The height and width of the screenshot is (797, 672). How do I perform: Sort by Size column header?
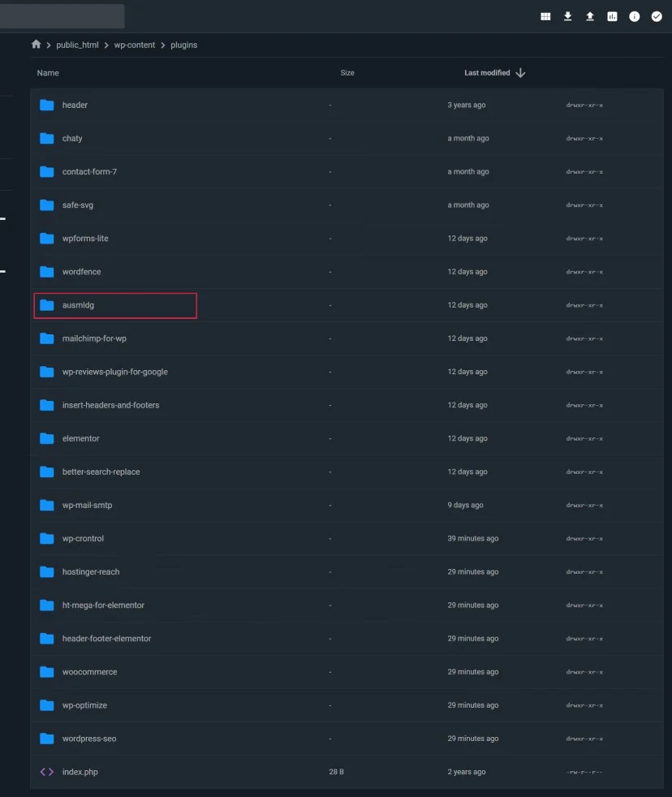(x=347, y=73)
